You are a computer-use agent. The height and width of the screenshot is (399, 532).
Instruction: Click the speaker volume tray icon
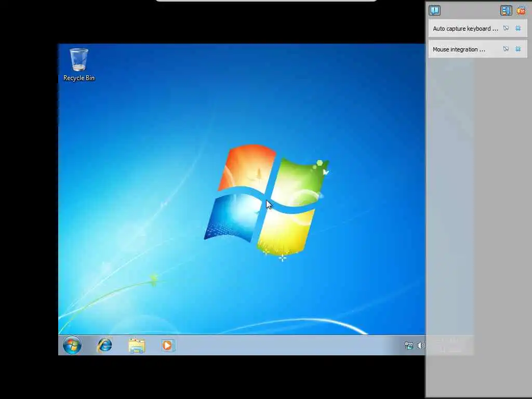click(421, 345)
